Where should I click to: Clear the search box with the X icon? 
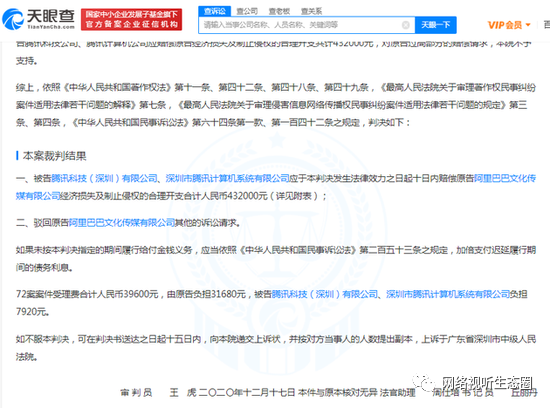pos(405,25)
